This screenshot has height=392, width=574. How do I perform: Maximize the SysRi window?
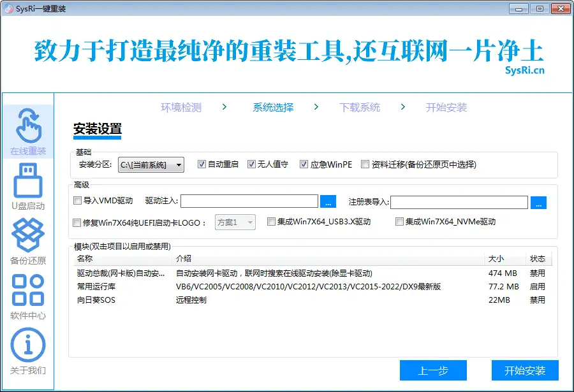point(540,8)
